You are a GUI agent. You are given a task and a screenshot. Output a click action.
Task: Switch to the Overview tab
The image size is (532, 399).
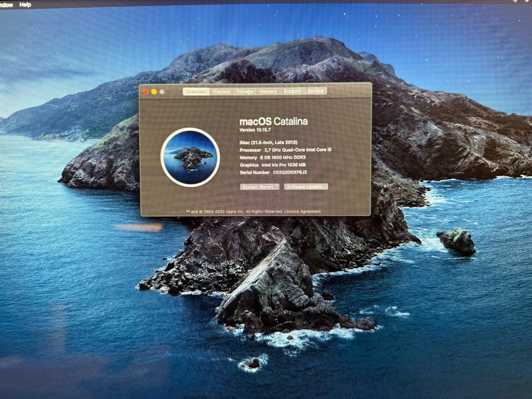pyautogui.click(x=196, y=91)
